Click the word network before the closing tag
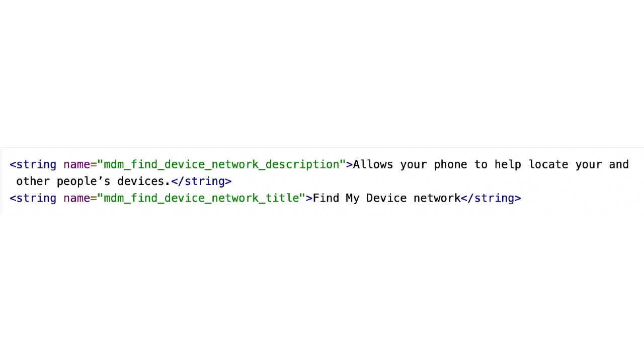 437,198
